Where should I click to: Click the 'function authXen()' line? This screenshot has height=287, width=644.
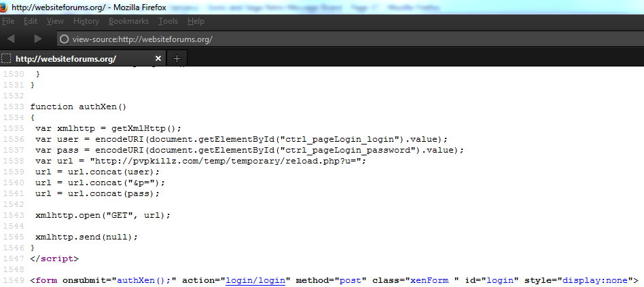pyautogui.click(x=78, y=107)
